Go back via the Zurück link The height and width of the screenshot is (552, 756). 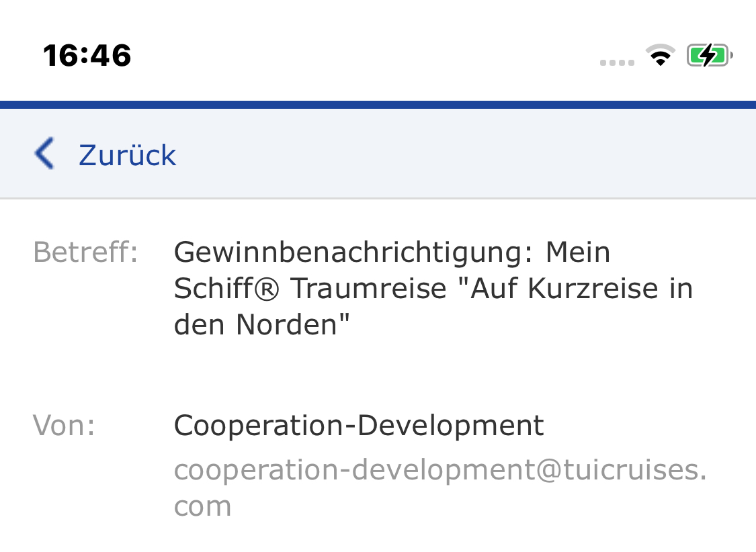coord(127,155)
